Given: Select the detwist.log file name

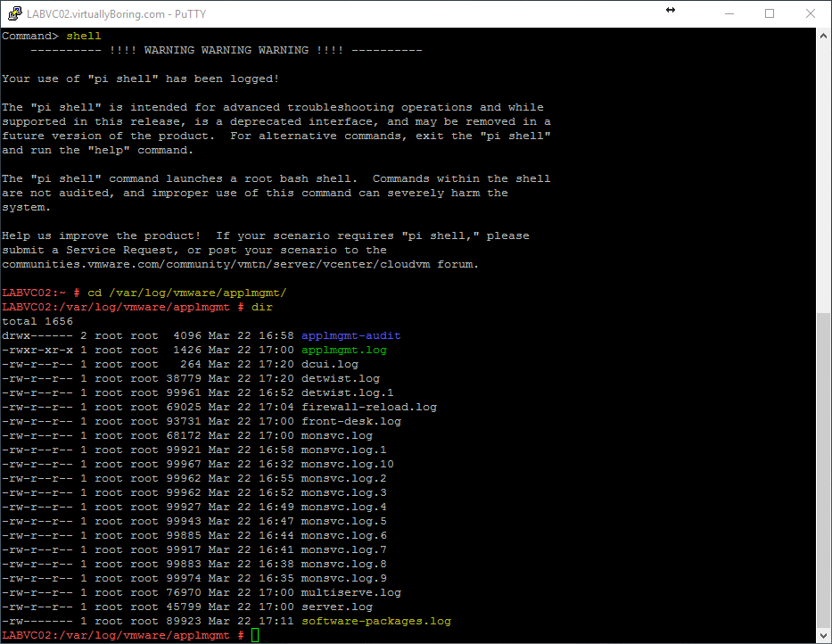Looking at the screenshot, I should [340, 378].
